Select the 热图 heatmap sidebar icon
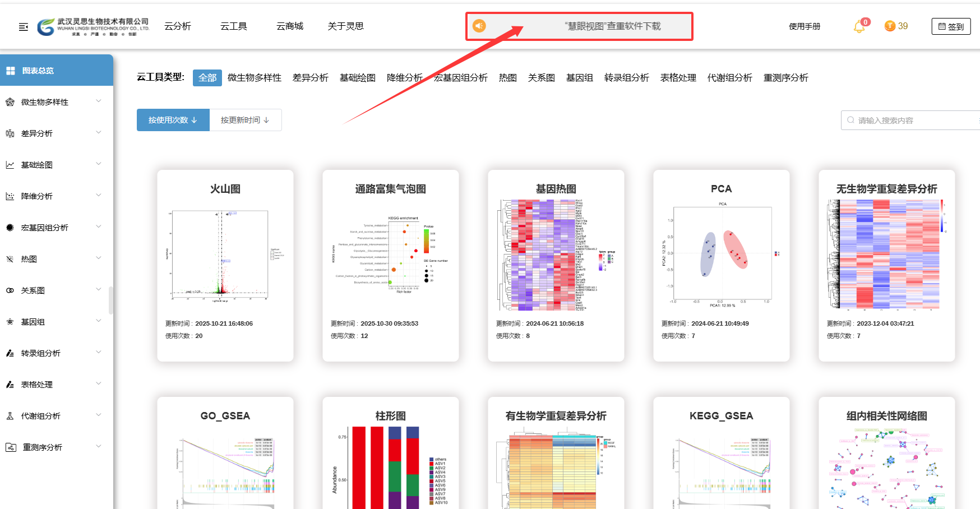This screenshot has width=980, height=509. pyautogui.click(x=10, y=258)
